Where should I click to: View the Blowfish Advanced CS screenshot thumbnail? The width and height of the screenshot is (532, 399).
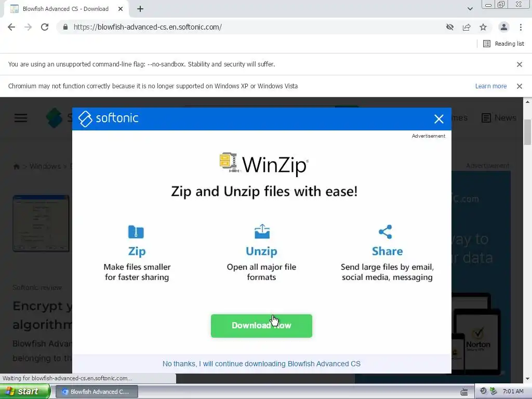(41, 223)
